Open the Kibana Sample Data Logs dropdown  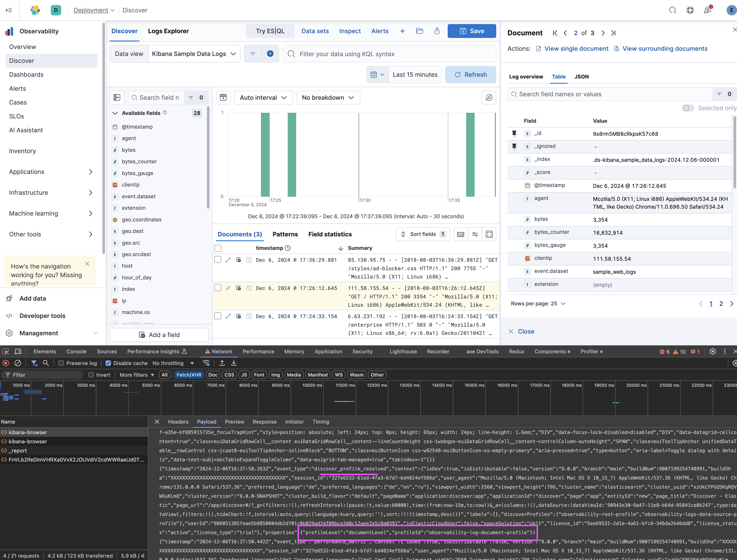[x=194, y=54]
